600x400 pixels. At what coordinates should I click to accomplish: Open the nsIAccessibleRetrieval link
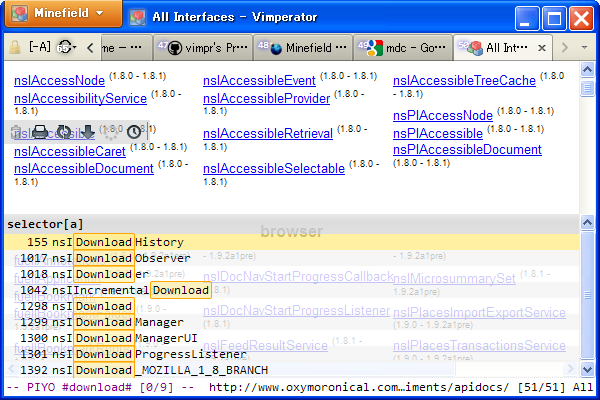[x=268, y=133]
